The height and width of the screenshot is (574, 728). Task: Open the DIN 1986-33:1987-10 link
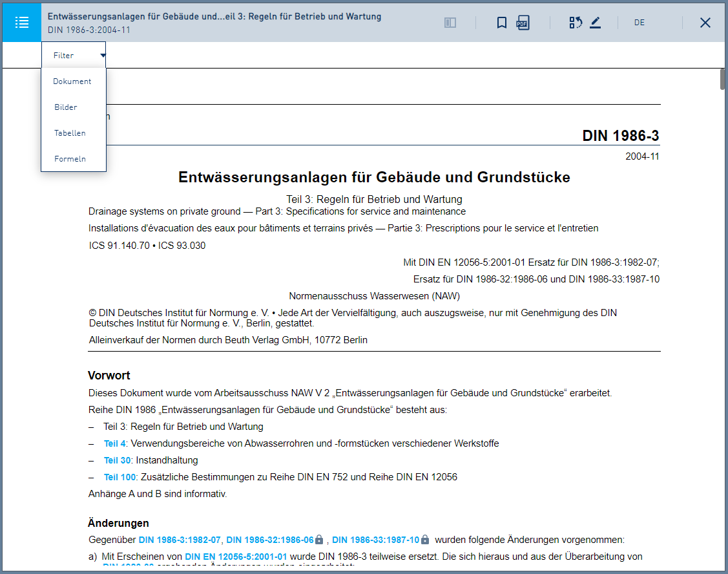coord(375,540)
